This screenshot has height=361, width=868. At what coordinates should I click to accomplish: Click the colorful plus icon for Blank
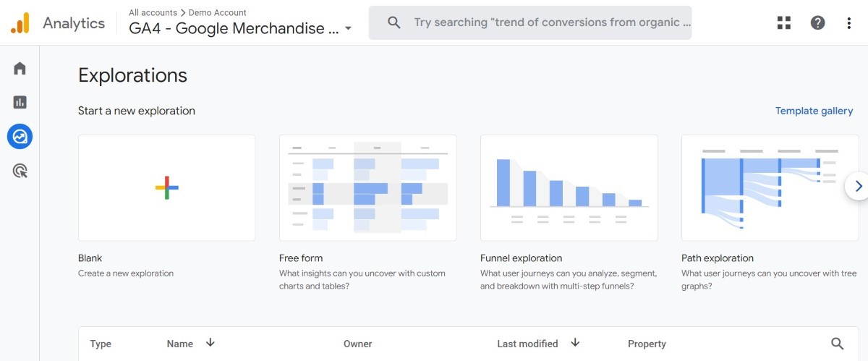pos(166,187)
